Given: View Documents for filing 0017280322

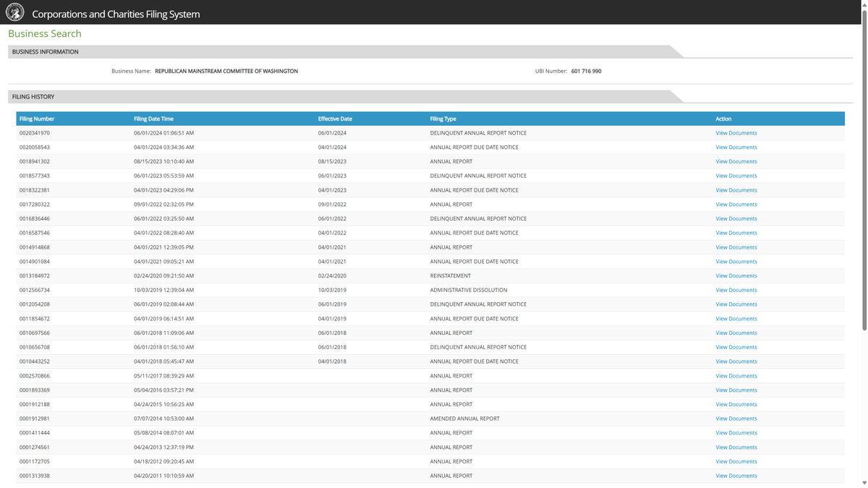Looking at the screenshot, I should click(736, 205).
